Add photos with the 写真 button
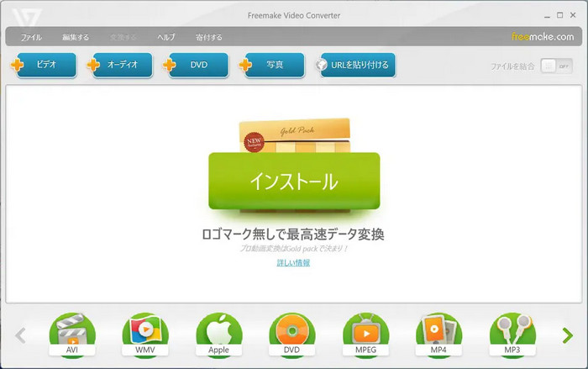588x369 pixels. [x=272, y=65]
